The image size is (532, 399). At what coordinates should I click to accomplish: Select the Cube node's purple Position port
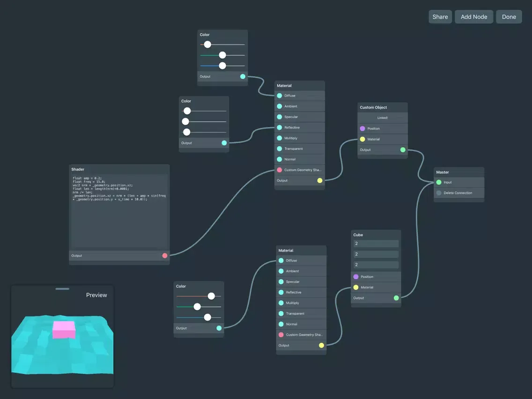355,276
